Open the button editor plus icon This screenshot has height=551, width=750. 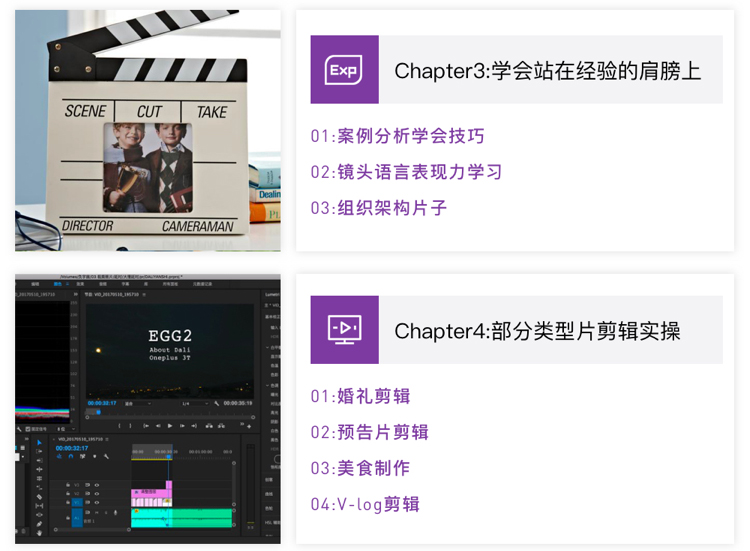pyautogui.click(x=249, y=427)
